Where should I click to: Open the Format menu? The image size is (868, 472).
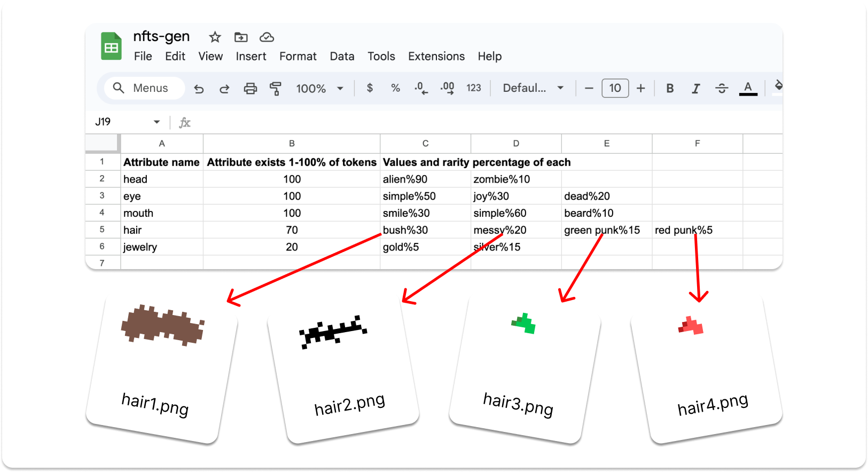[298, 56]
